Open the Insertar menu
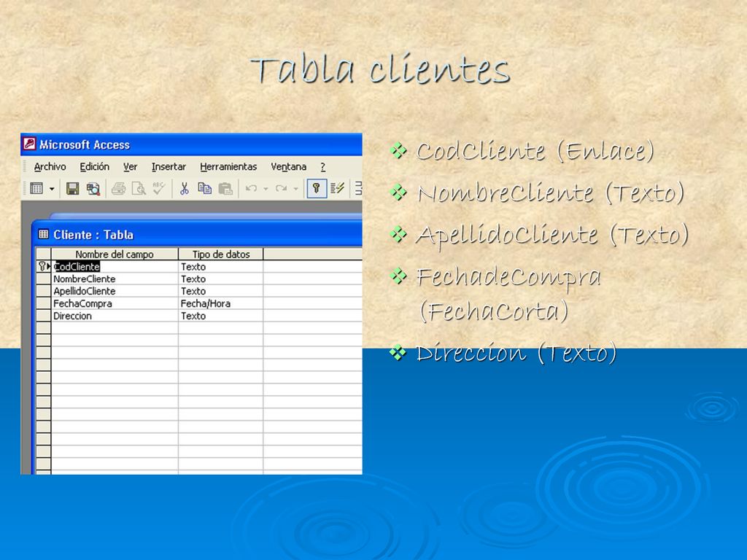The image size is (747, 560). (x=169, y=167)
